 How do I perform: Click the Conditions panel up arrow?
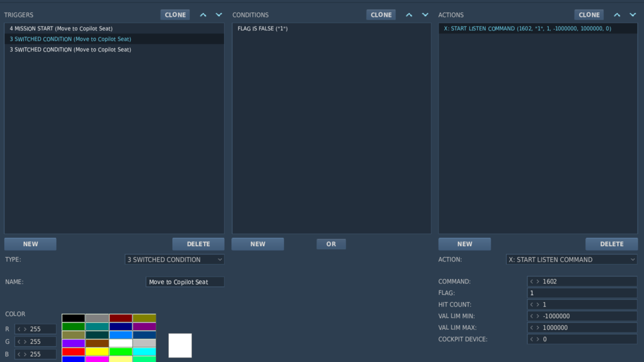409,15
